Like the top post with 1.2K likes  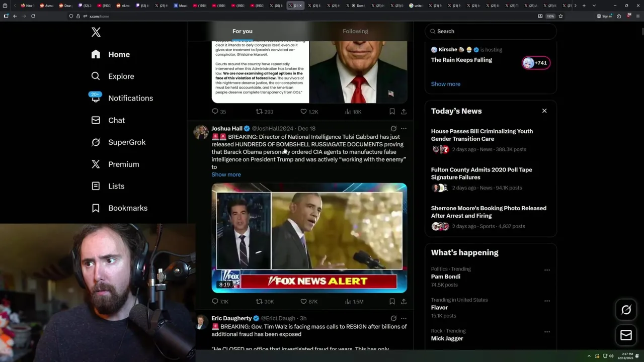(x=309, y=112)
